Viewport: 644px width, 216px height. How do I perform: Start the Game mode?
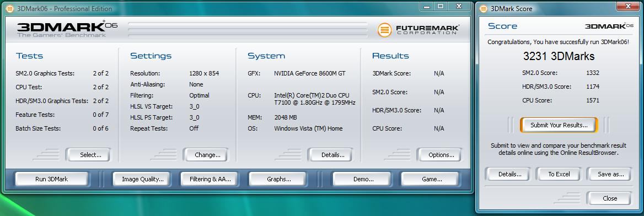(432, 179)
